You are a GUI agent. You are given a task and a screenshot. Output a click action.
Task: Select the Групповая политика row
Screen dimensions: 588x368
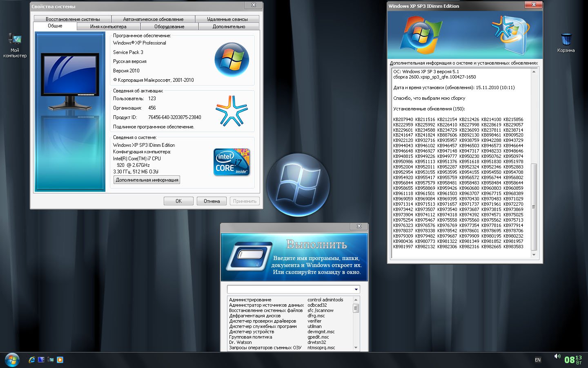point(290,337)
